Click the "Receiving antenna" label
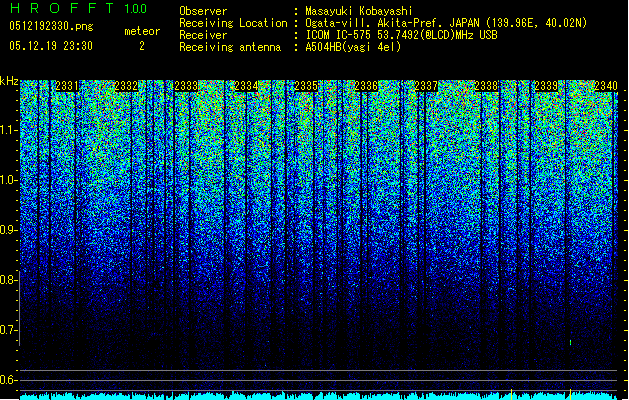Image resolution: width=629 pixels, height=400 pixels. point(230,47)
